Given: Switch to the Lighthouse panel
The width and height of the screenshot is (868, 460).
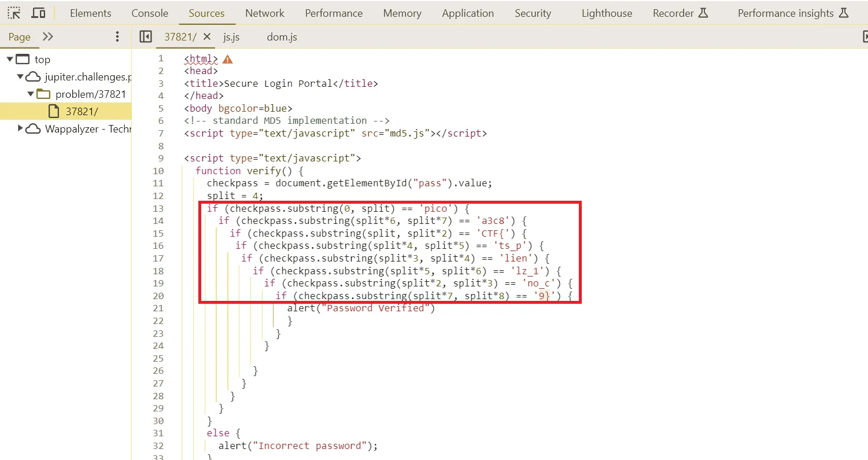Looking at the screenshot, I should (607, 13).
